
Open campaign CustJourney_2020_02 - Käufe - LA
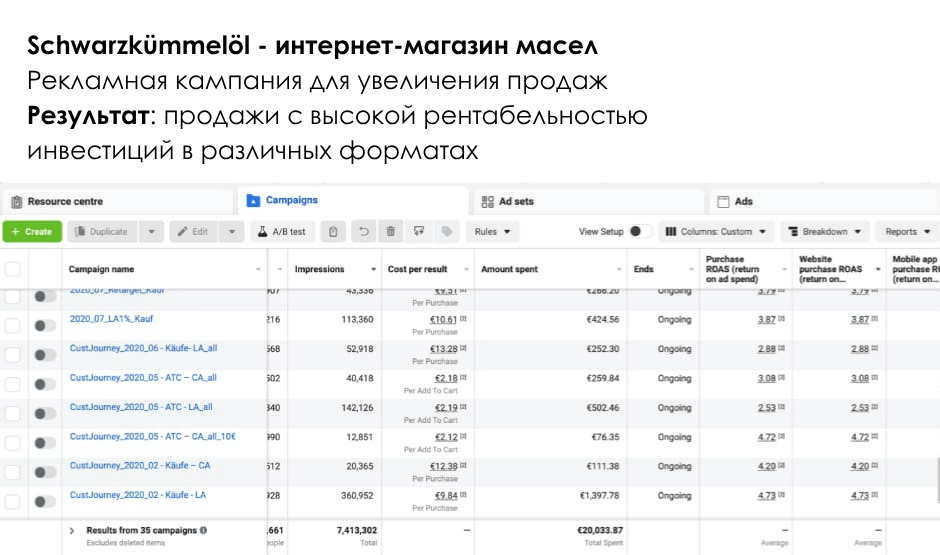[137, 495]
